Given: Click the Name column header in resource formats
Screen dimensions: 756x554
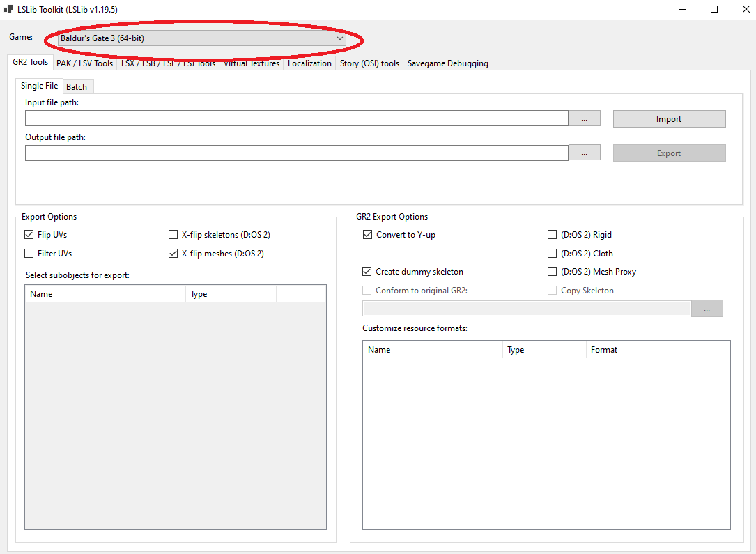Looking at the screenshot, I should [x=433, y=350].
